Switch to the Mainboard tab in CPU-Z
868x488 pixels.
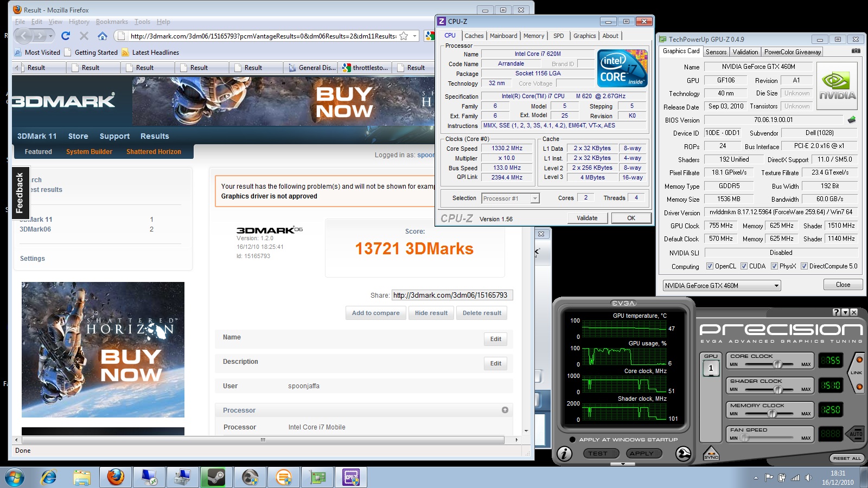[503, 36]
